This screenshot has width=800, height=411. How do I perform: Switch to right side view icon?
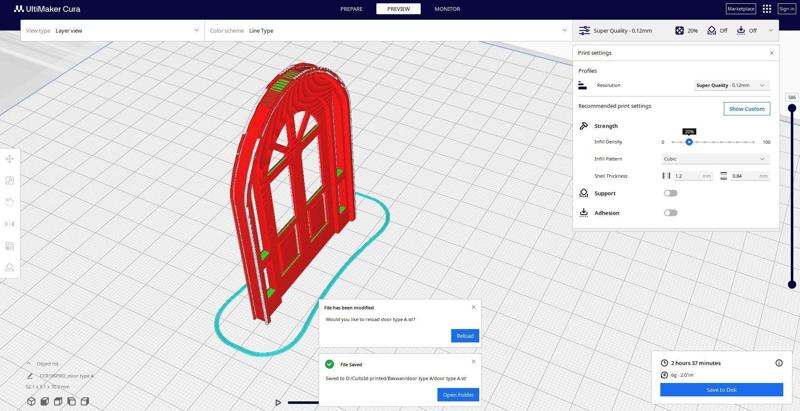pos(85,401)
